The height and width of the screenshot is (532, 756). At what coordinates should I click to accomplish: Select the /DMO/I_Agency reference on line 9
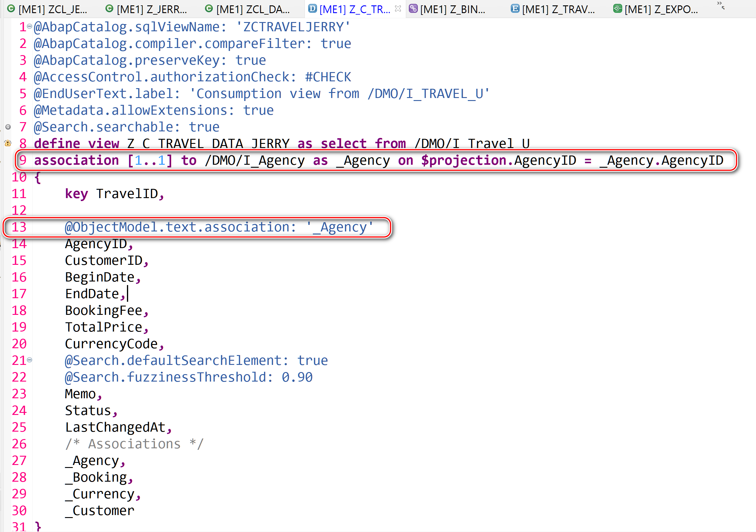[x=255, y=160]
